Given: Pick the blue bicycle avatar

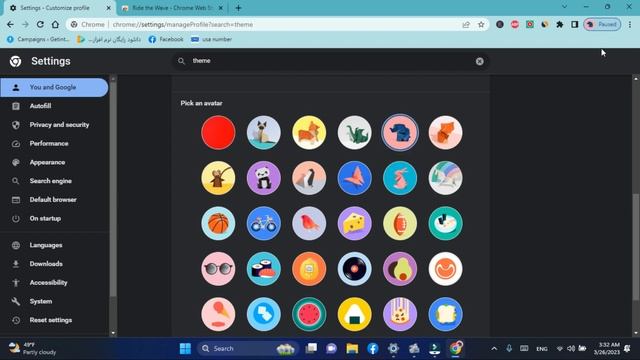Looking at the screenshot, I should pos(264,223).
